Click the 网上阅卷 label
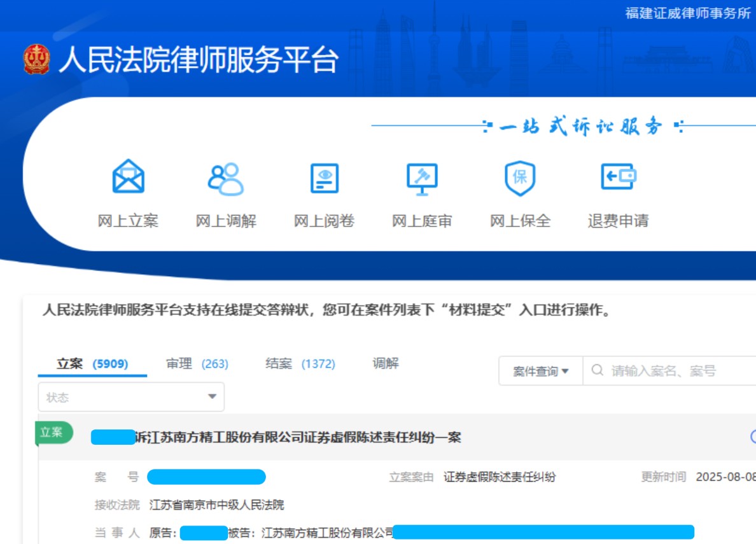Viewport: 756px width, 544px height. (x=324, y=221)
